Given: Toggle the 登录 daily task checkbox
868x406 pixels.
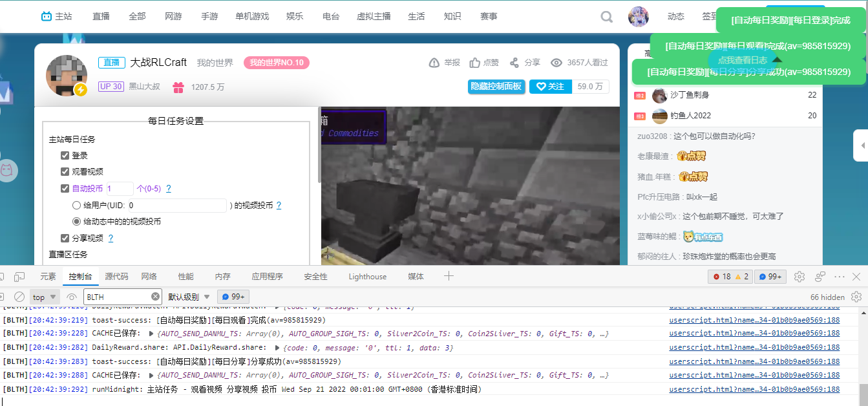Looking at the screenshot, I should coord(65,155).
